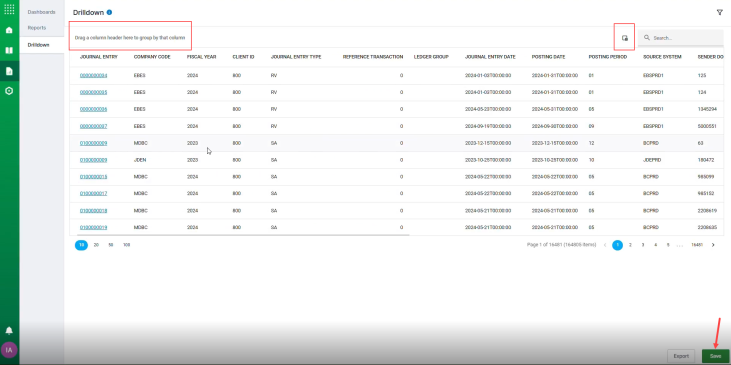Screen dimensions: 731x365
Task: Click the magnifier icon in search box
Action: click(647, 38)
